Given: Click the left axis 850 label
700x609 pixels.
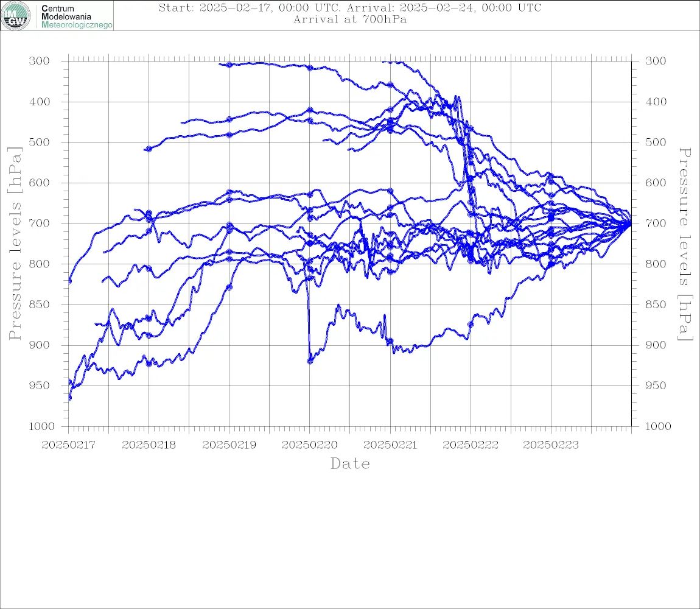Looking at the screenshot, I should tap(40, 304).
